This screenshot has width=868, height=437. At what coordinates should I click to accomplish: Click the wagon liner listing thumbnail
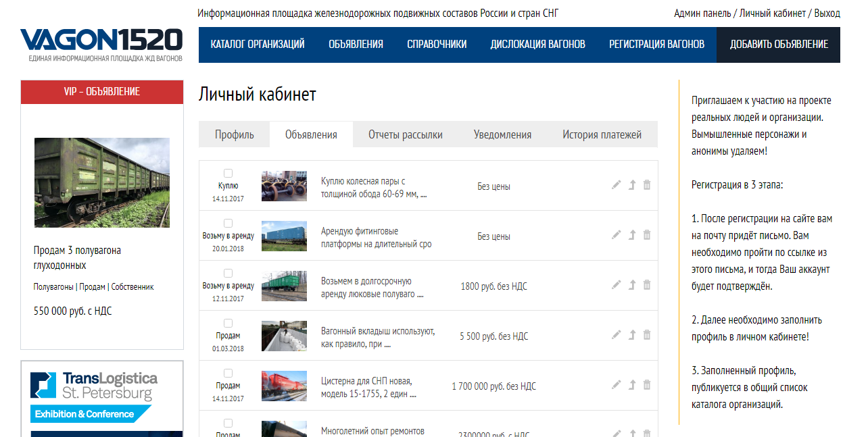pos(284,336)
